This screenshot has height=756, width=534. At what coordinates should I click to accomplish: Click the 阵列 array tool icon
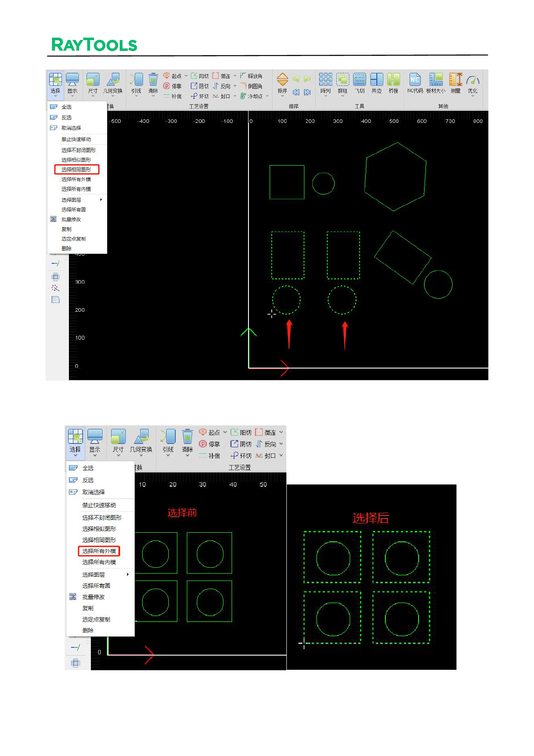tap(325, 80)
